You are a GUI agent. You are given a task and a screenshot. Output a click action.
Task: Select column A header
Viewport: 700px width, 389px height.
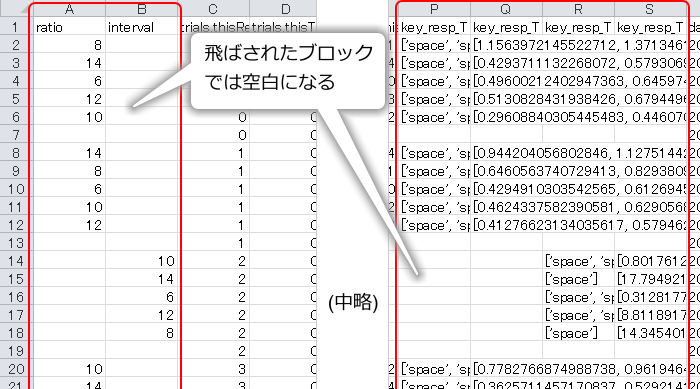[x=69, y=9]
